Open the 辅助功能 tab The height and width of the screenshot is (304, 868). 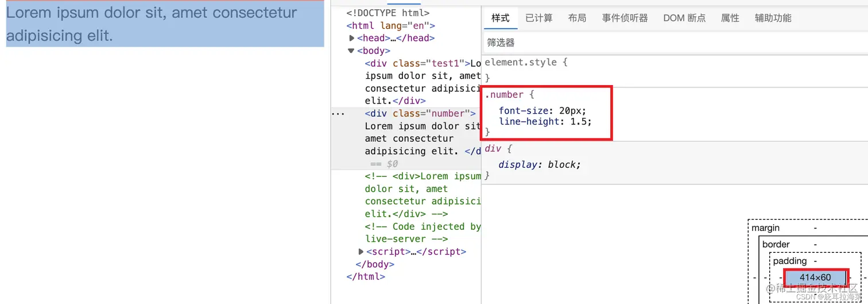pos(773,18)
